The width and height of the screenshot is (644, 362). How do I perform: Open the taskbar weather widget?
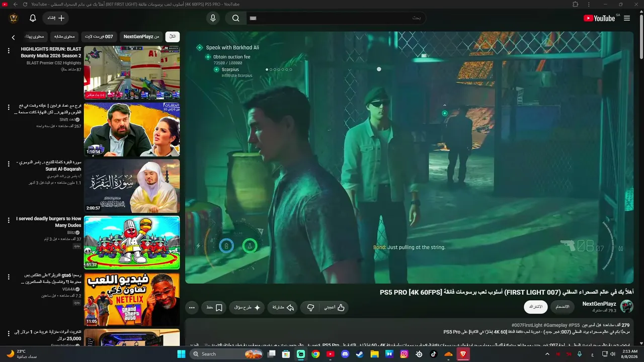click(x=23, y=354)
